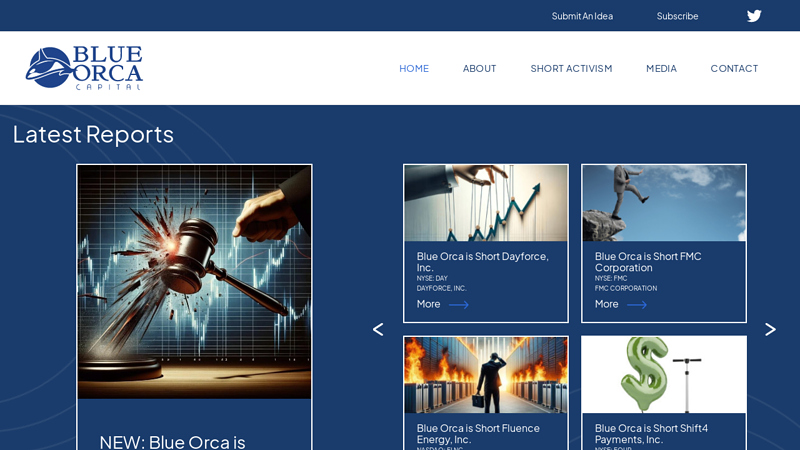Open the CONTACT menu item

point(734,68)
